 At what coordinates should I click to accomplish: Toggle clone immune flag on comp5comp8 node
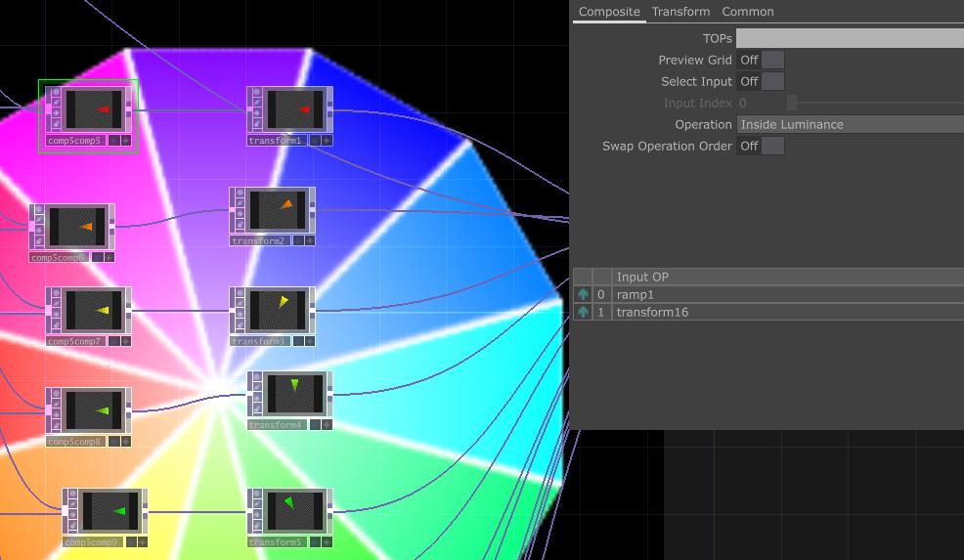tap(56, 405)
